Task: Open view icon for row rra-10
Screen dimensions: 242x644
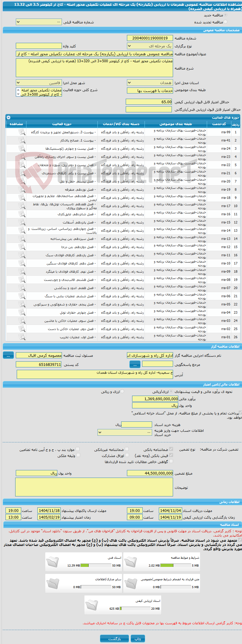Action: coord(22,263)
